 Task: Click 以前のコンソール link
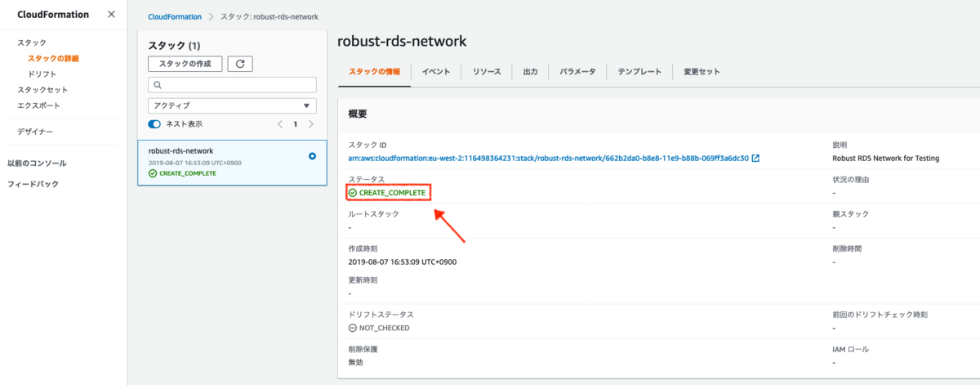pos(37,163)
